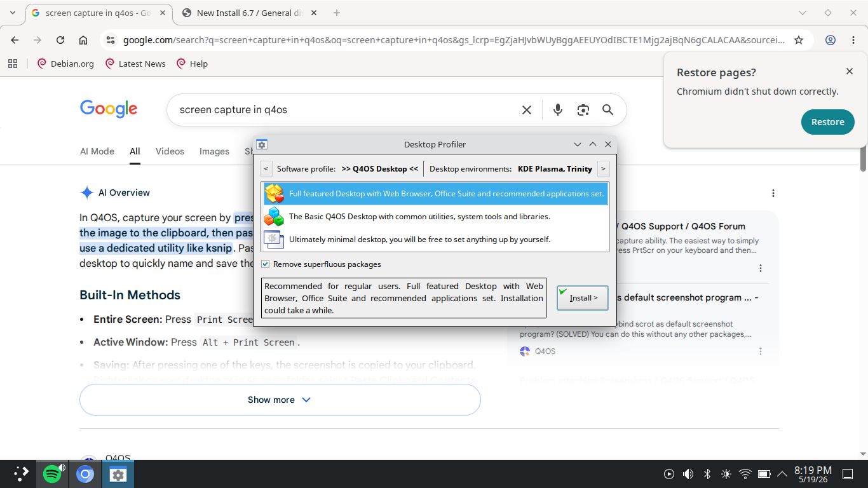This screenshot has width=868, height=488.
Task: Switch to New Install 6.7 tab
Action: 250,13
